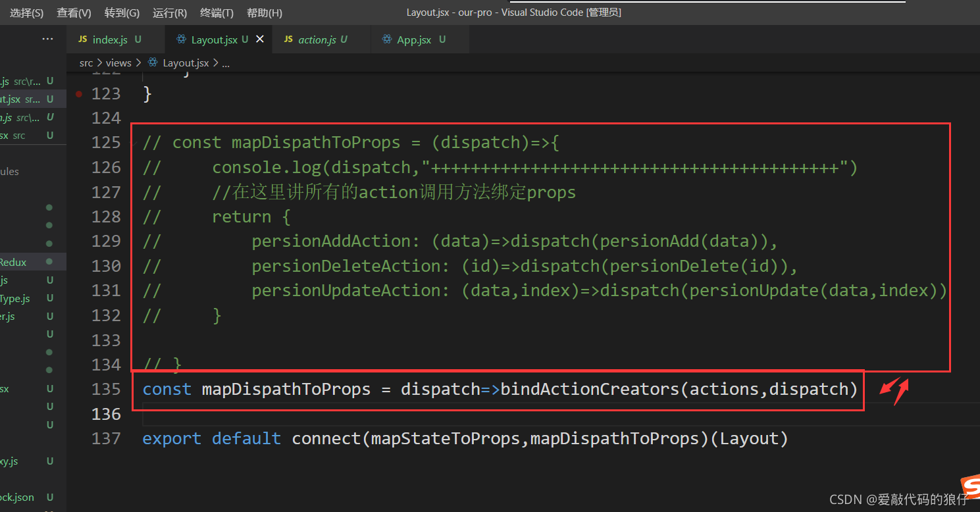Click the React icon on the App.jsx tab

point(386,39)
